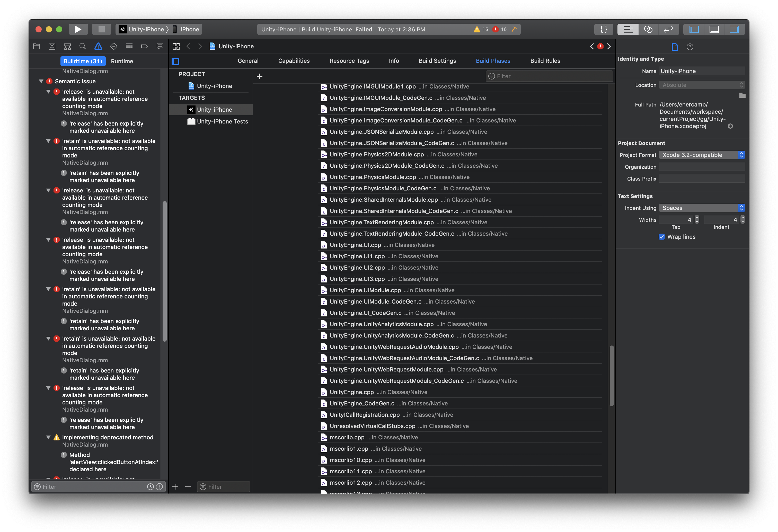778x532 pixels.
Task: Open the Build Settings tab
Action: point(437,61)
